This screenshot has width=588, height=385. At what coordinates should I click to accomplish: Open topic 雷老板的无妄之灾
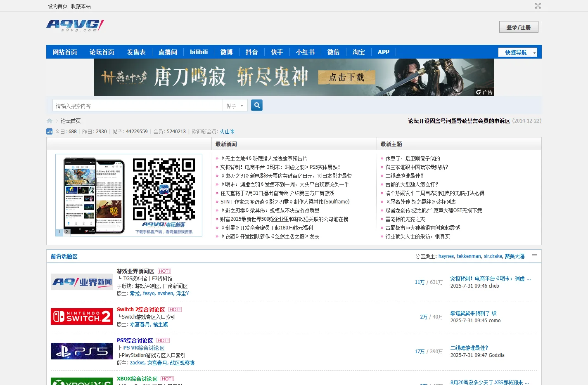tap(405, 219)
